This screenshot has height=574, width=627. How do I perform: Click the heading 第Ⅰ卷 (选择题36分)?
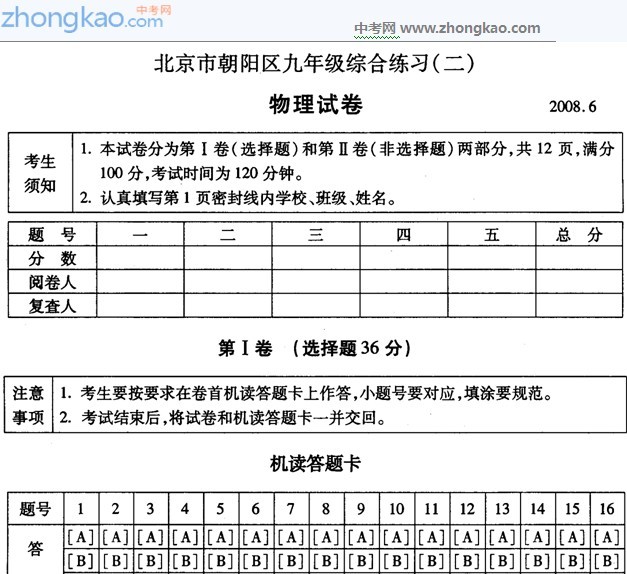point(315,348)
